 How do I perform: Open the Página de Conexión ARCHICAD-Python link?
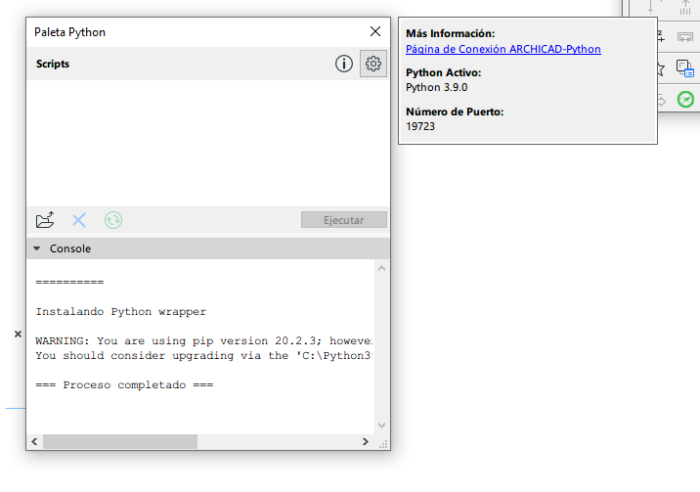[503, 49]
